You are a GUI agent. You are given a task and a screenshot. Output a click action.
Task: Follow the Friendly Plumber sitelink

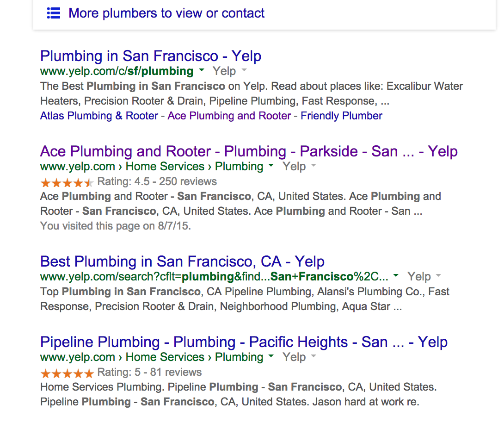pyautogui.click(x=342, y=116)
